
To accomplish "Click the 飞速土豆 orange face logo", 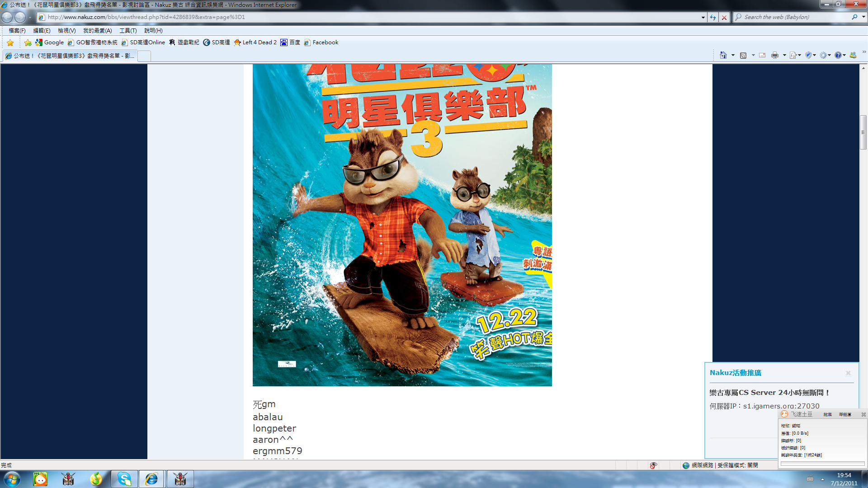I will [784, 414].
